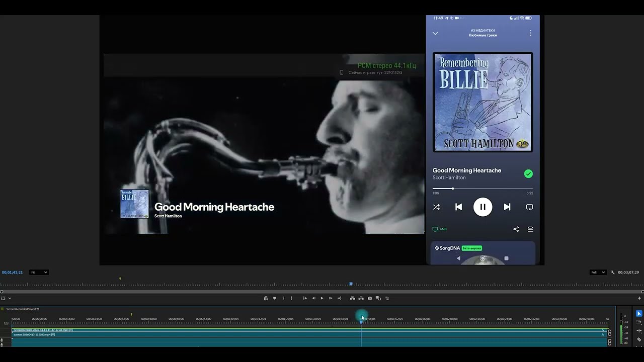
Task: Click the Extract icon in the monitor controls
Action: 361,298
